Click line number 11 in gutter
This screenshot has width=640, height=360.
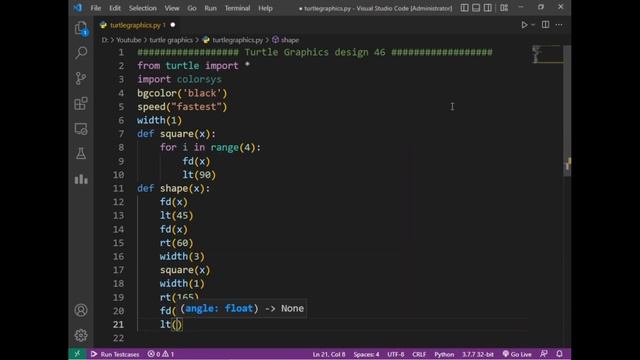118,189
